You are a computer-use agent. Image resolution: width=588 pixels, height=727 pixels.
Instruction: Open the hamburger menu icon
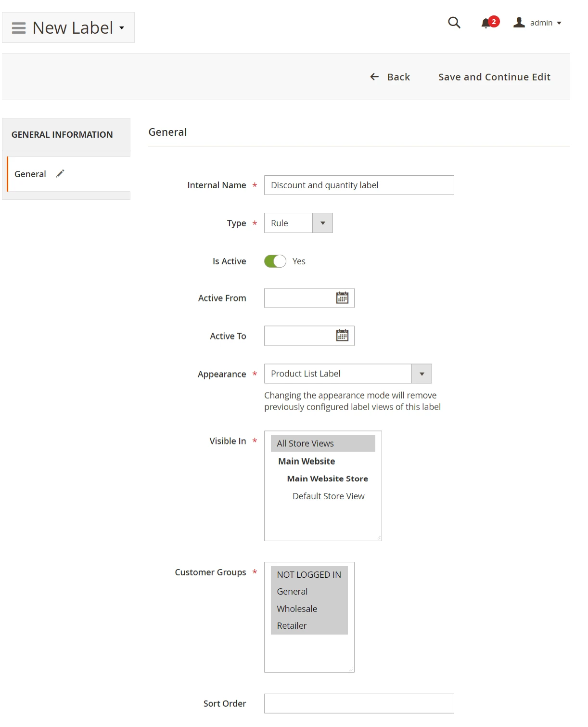(19, 28)
